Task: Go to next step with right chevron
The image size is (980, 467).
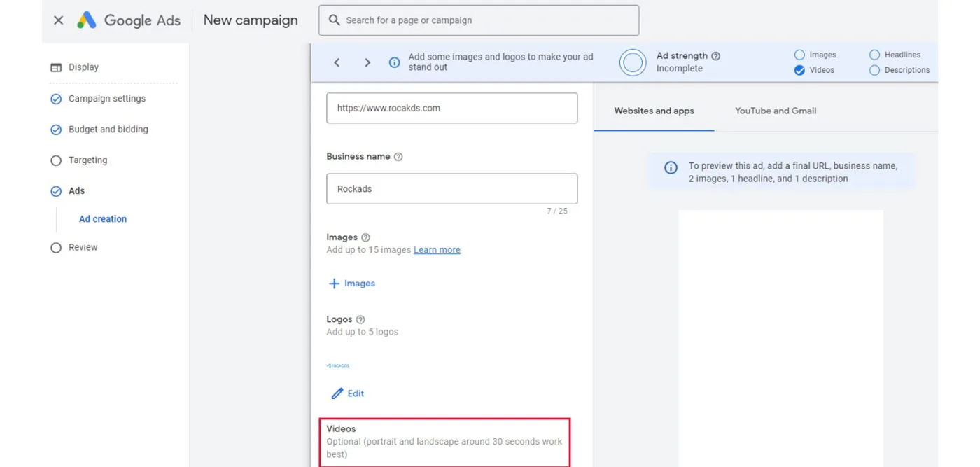Action: [x=367, y=62]
